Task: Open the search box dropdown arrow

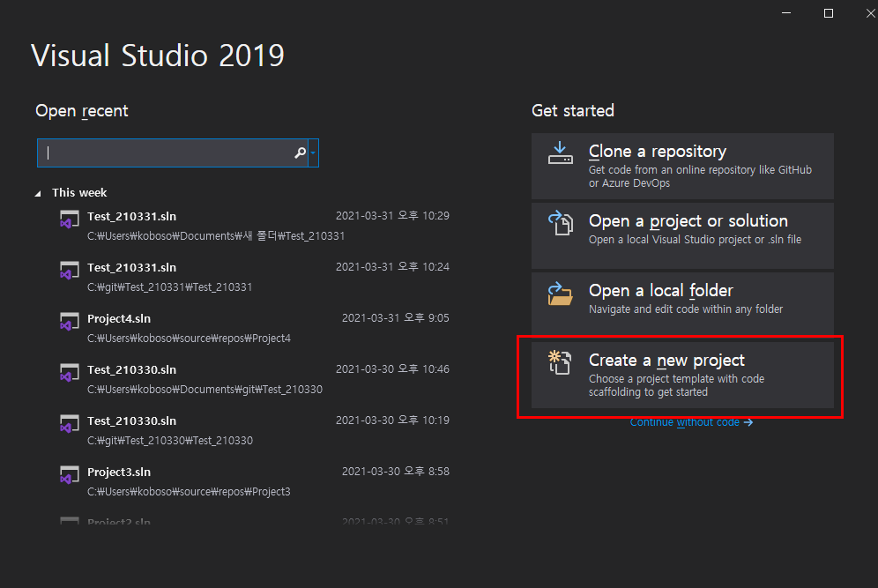Action: (313, 153)
